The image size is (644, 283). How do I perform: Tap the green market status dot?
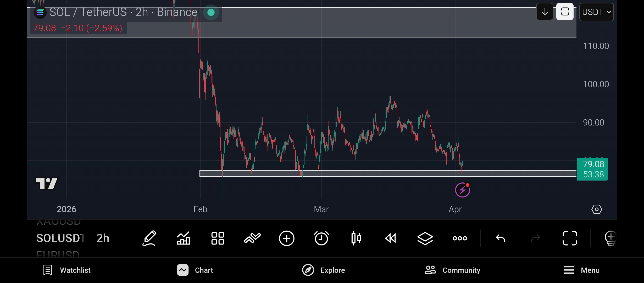tap(211, 12)
